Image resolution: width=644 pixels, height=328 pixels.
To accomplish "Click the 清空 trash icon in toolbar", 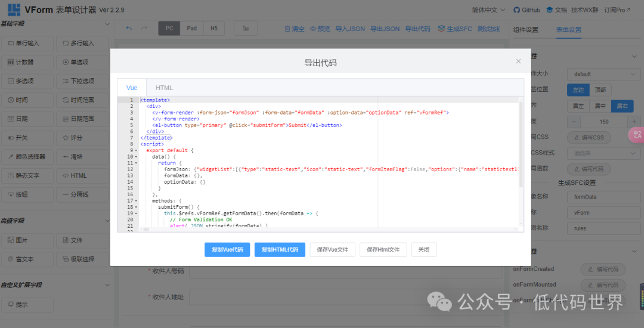I will coord(295,29).
